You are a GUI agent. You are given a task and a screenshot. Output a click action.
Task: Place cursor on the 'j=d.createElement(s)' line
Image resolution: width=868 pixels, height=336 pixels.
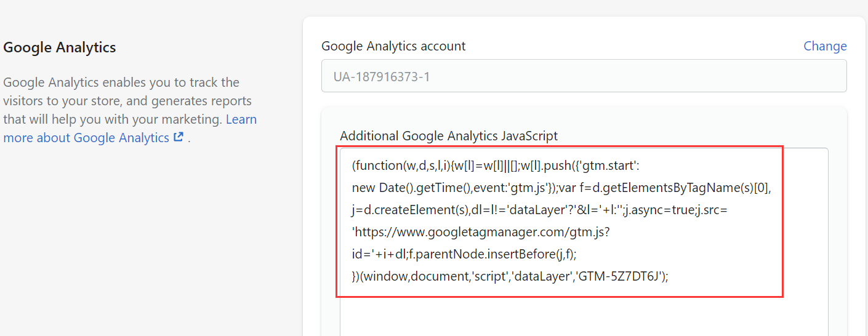click(x=540, y=210)
